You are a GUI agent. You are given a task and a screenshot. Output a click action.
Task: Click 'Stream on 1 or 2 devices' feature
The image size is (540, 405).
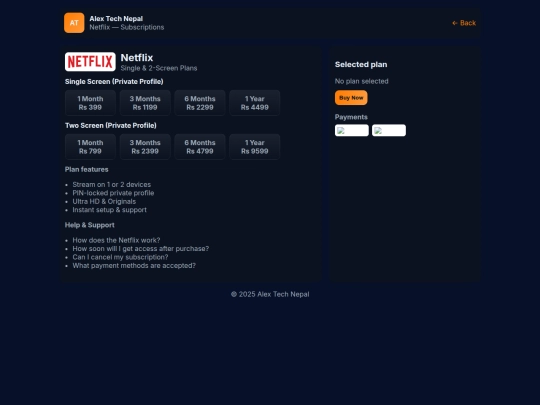click(x=112, y=185)
